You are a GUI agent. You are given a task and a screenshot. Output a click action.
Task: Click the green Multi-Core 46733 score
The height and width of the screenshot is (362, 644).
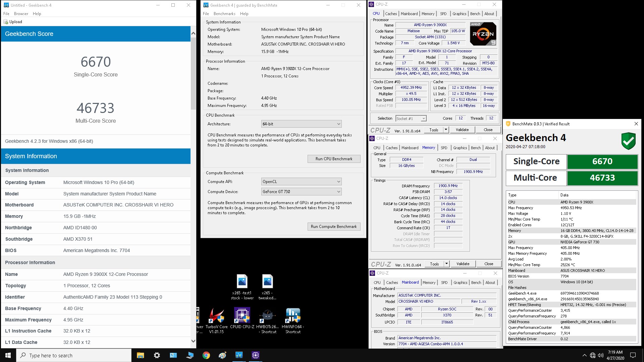point(602,178)
